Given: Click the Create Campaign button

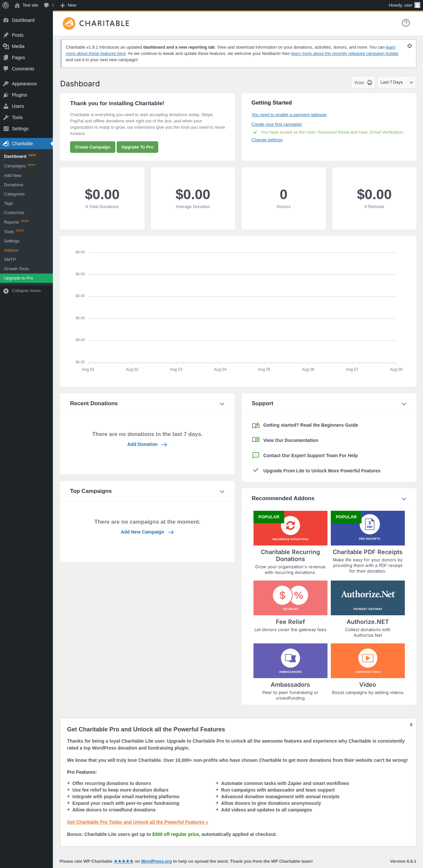Looking at the screenshot, I should coord(93,147).
